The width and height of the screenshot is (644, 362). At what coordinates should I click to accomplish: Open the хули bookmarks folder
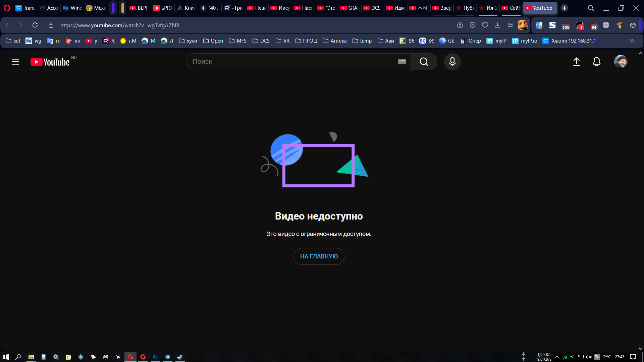(188, 41)
